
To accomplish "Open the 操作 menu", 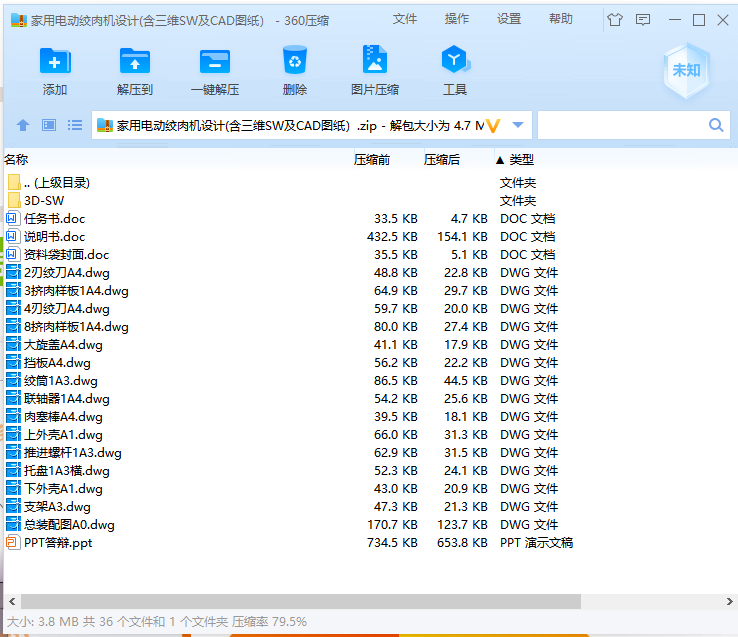I will [457, 19].
